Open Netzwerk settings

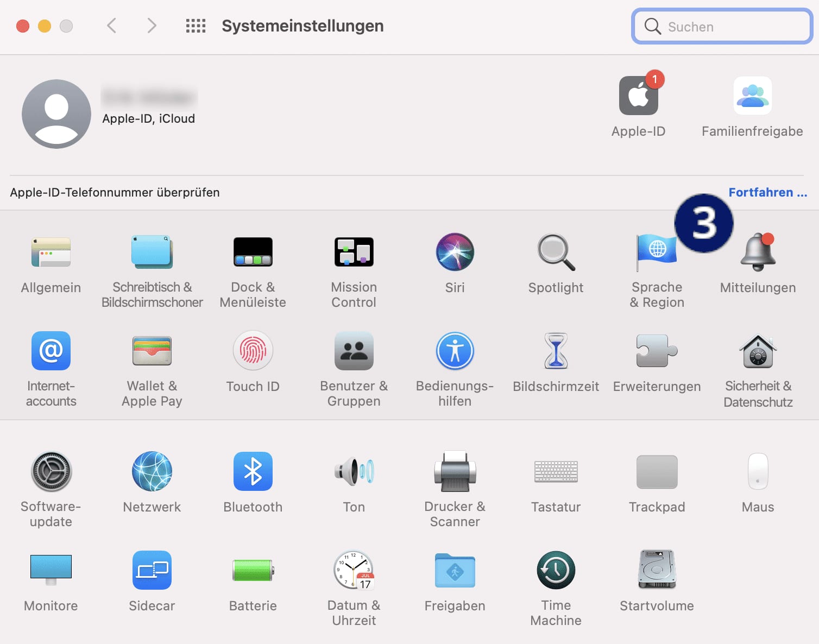(152, 471)
